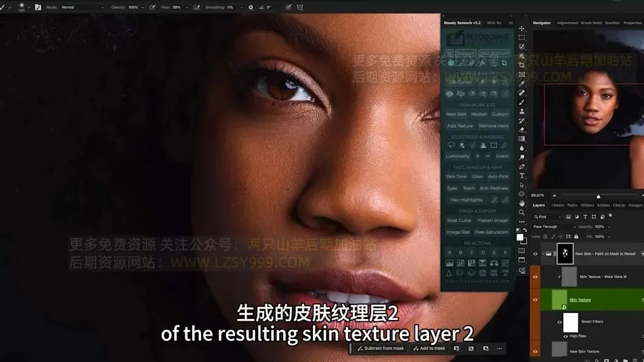
Task: Click filter for type layers icon
Action: [585, 216]
